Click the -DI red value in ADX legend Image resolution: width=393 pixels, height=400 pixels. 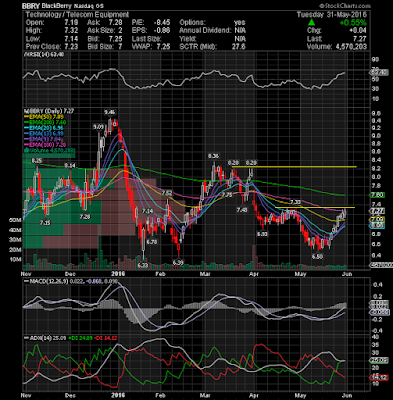click(104, 338)
